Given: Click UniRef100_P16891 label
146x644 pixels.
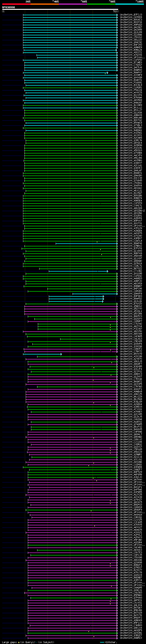Looking at the screenshot, I should tap(131, 82).
